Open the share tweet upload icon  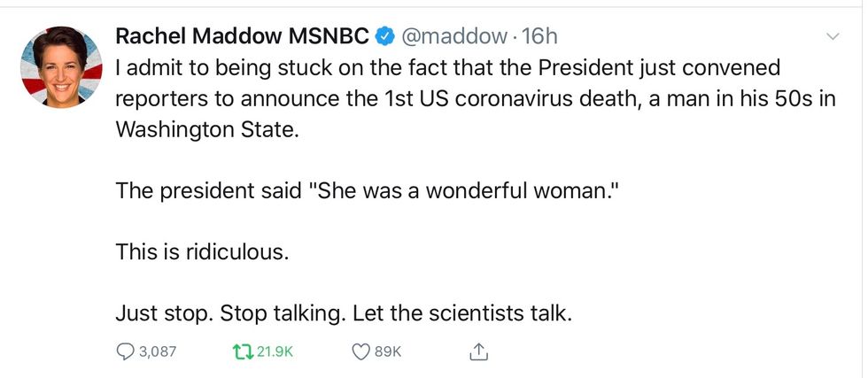[477, 351]
